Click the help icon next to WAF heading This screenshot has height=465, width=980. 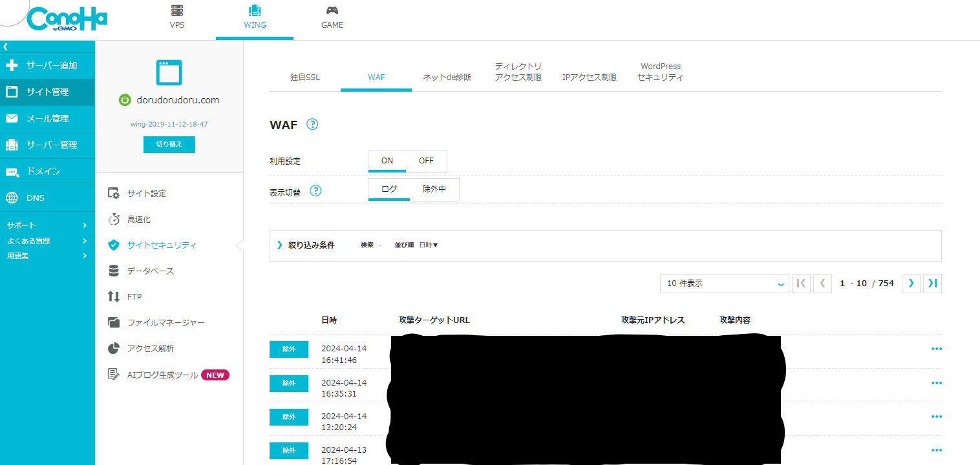(312, 125)
